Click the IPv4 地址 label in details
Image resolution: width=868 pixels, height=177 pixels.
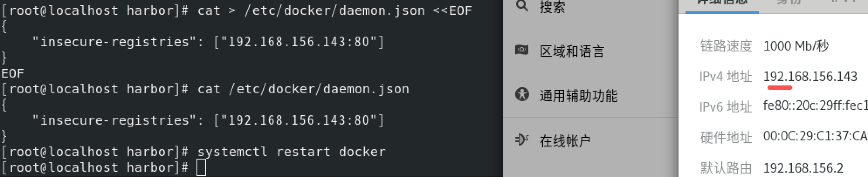pyautogui.click(x=726, y=77)
